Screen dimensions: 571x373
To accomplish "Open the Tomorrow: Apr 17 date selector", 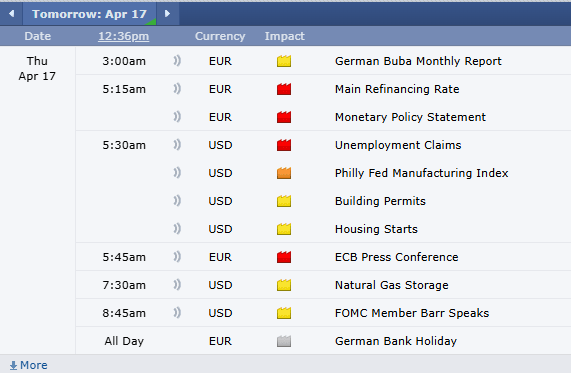I will click(x=90, y=14).
